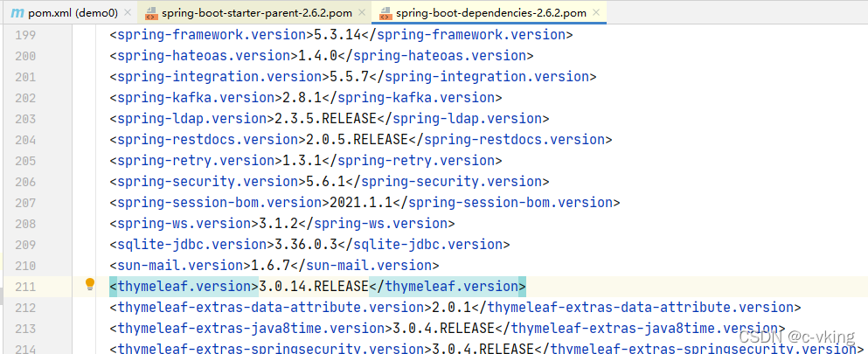Close the spring-boot-dependencies-2.6.2.pom tab
Viewport: 868px width, 354px height.
pyautogui.click(x=597, y=12)
